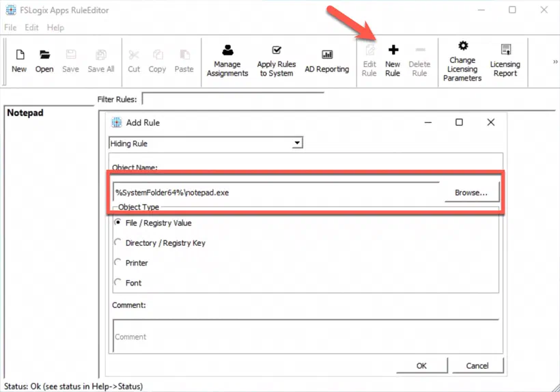This screenshot has height=392, width=560.
Task: Open the Hiding Rule type dropdown
Action: (297, 143)
